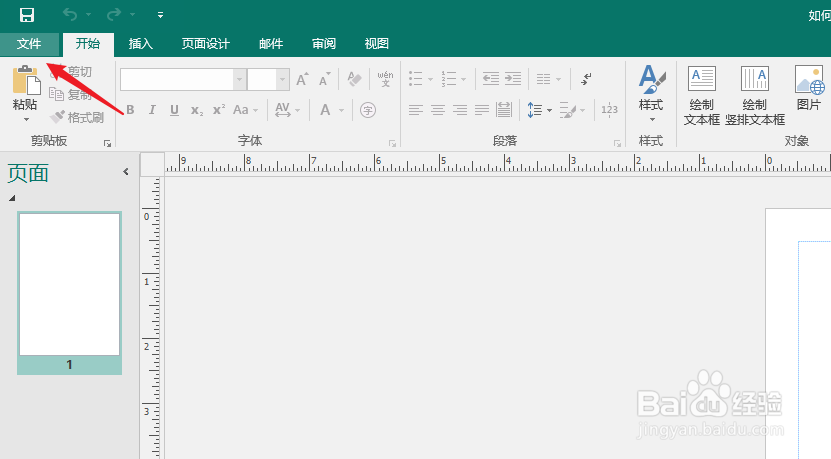
Task: Expand the font name dropdown arrow
Action: (240, 80)
